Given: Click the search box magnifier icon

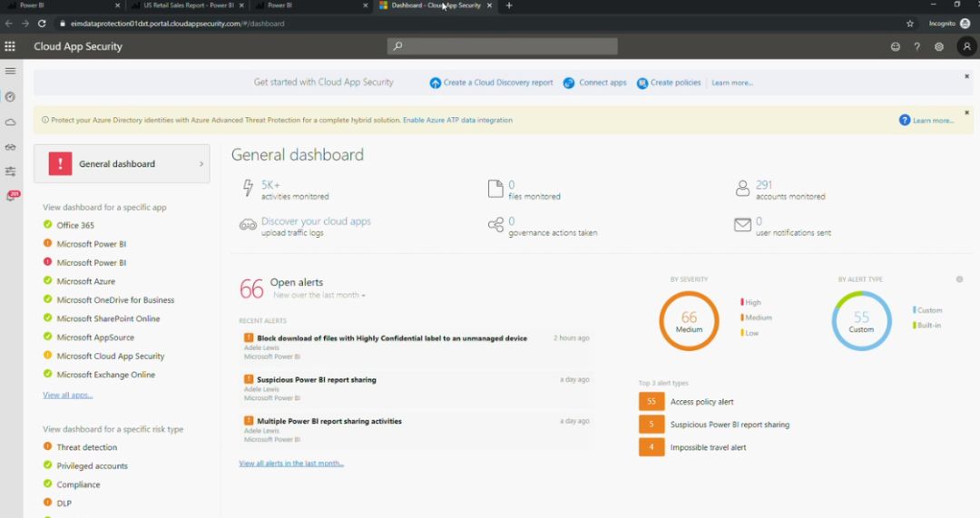Looking at the screenshot, I should pos(397,46).
